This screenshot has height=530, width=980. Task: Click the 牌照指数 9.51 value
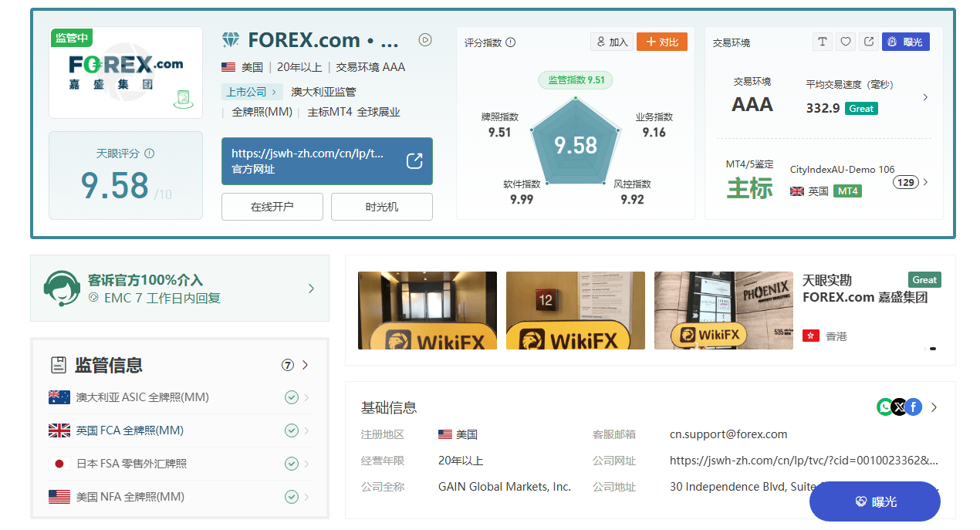pyautogui.click(x=500, y=133)
